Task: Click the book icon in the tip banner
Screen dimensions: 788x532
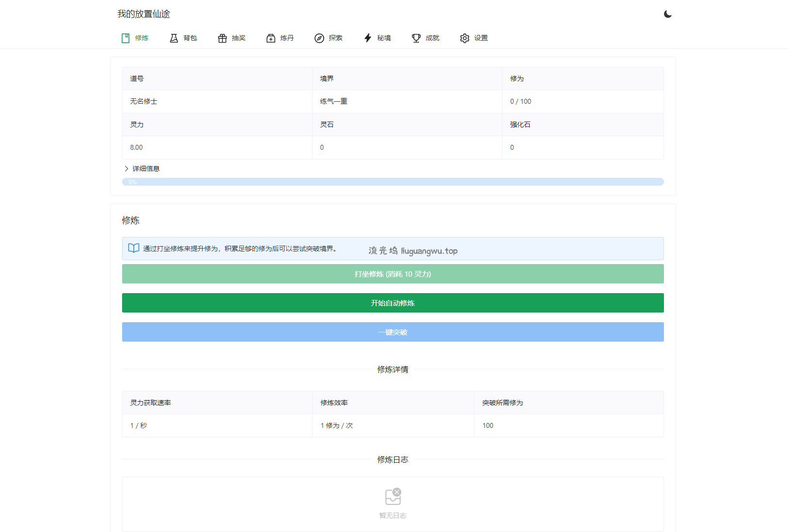Action: point(133,248)
